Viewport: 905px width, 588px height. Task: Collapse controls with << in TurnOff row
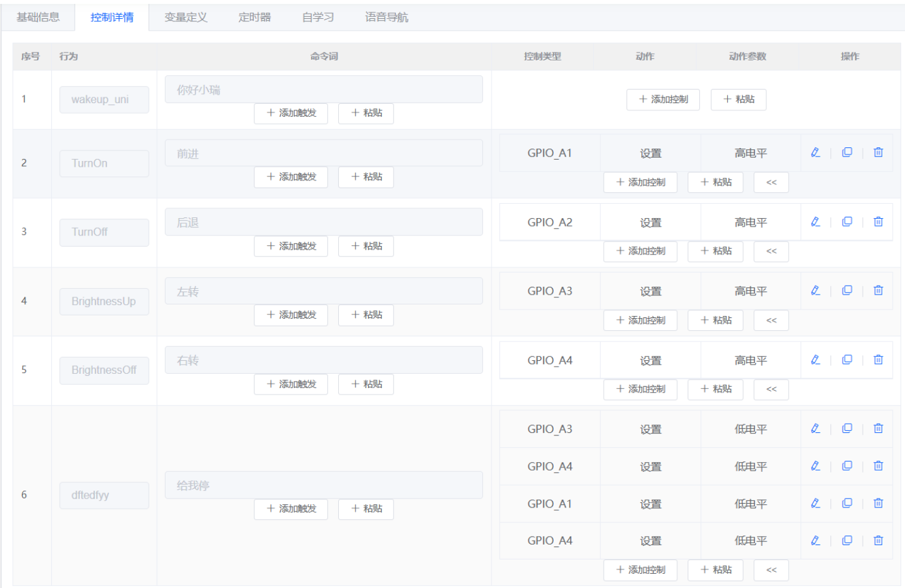[771, 251]
